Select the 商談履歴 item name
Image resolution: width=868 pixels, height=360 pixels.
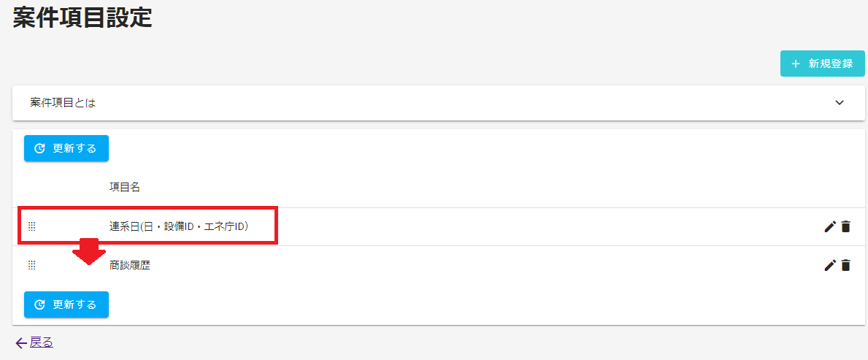point(130,265)
